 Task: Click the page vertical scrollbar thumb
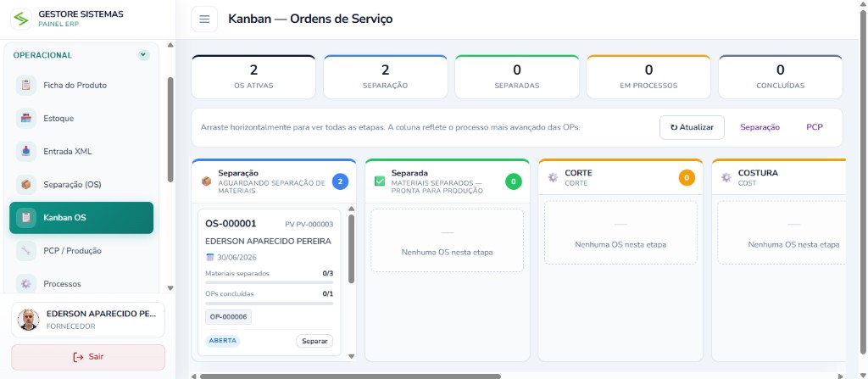(863, 181)
